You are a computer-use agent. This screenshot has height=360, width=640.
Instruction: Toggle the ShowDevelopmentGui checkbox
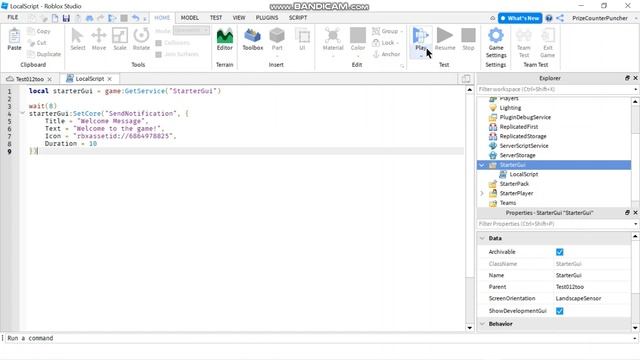point(560,311)
